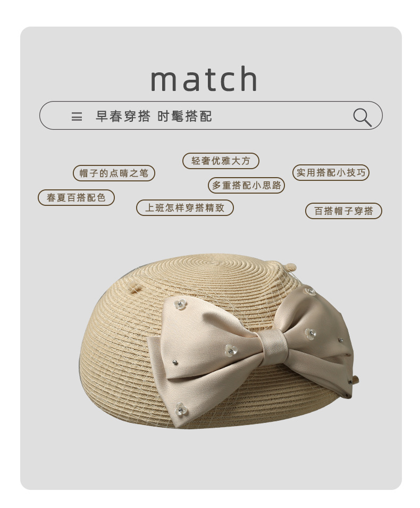Click the 春夏百搭配色 tag
Image resolution: width=420 pixels, height=508 pixels.
76,197
